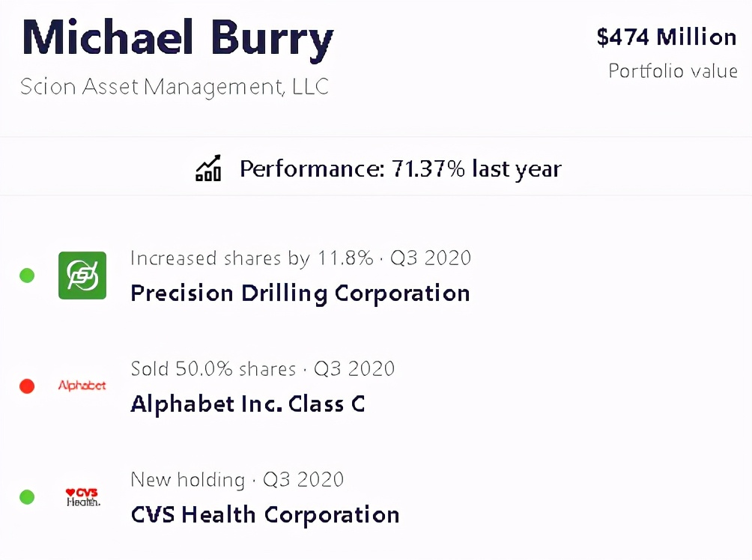
Task: Click the CVS Health logo icon
Action: [82, 497]
